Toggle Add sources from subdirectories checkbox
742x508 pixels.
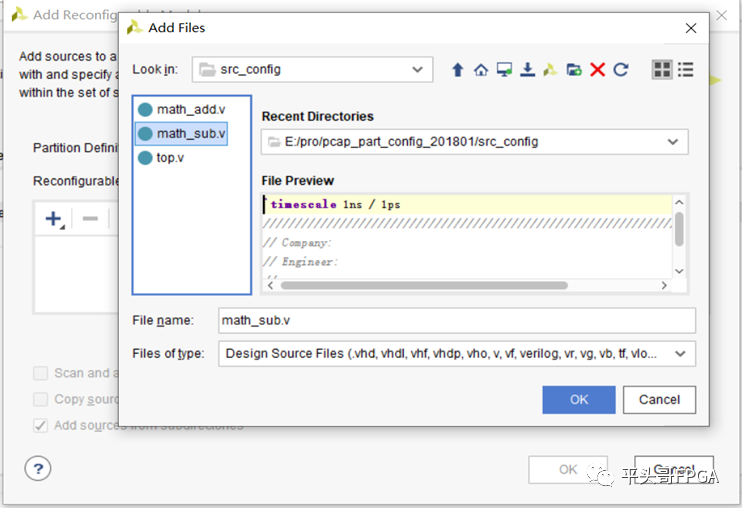[41, 425]
